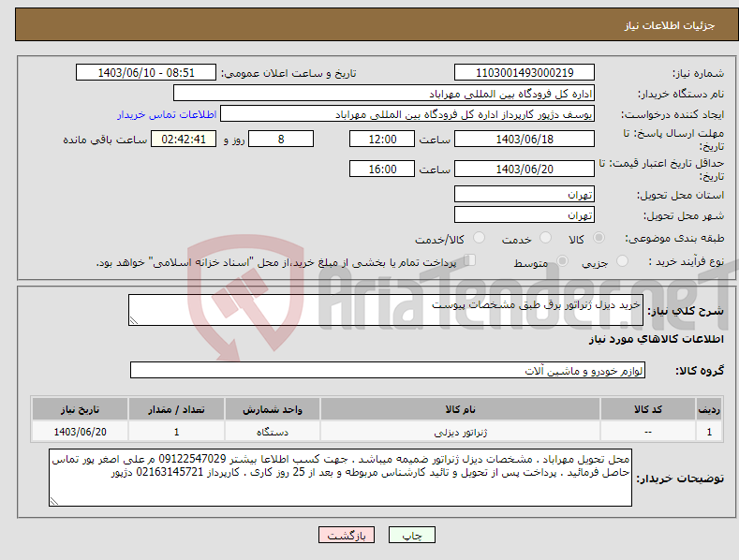Screen dimensions: 739x560
Task: Click the تعداد / مقدار column header
Action: click(x=176, y=409)
